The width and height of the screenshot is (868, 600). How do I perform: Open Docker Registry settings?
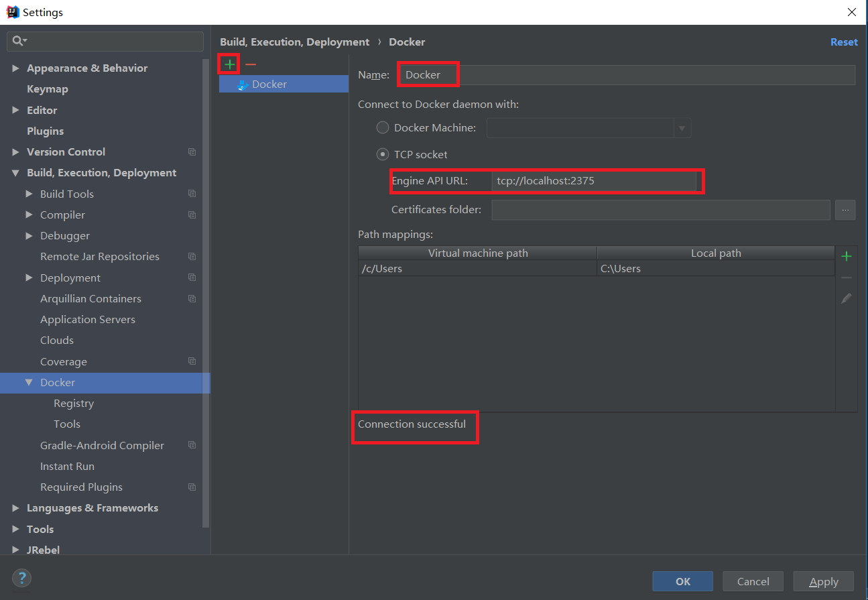coord(74,404)
